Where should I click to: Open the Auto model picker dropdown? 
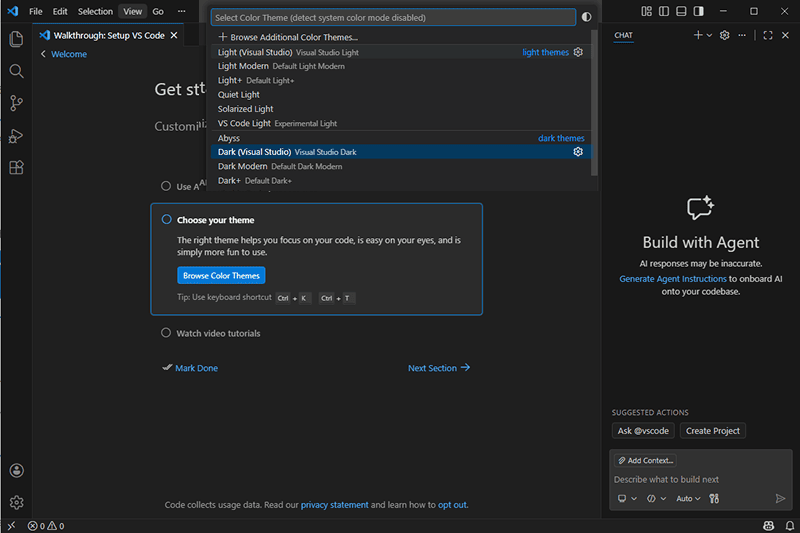[x=688, y=498]
